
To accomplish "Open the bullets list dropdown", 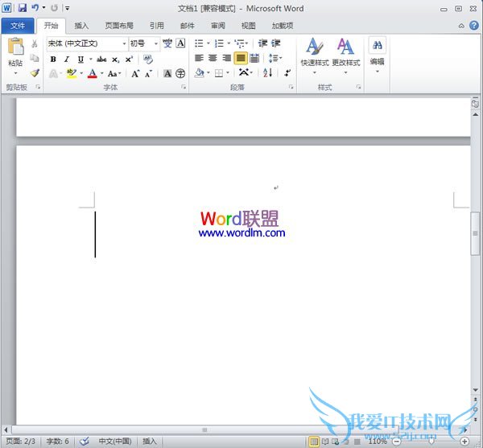I will tap(208, 43).
